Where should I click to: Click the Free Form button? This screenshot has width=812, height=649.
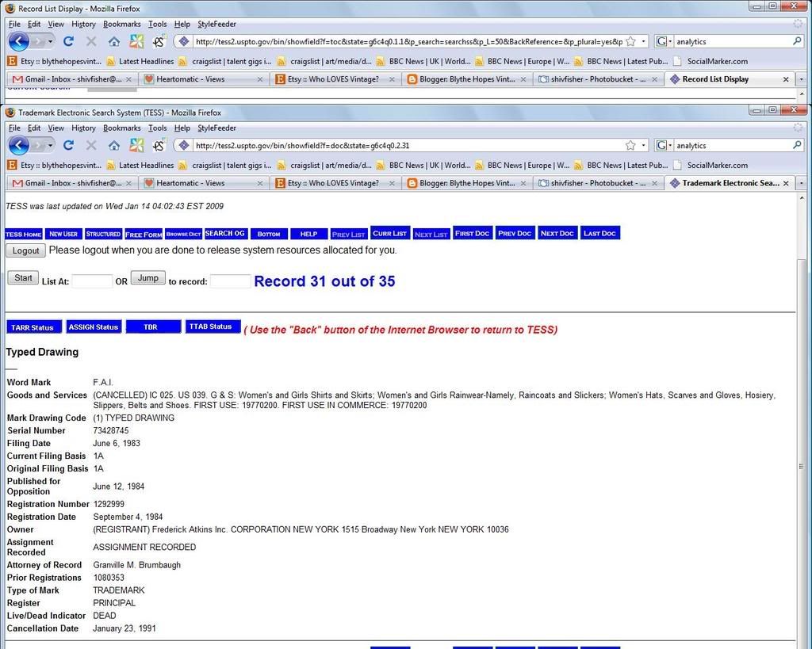click(144, 235)
